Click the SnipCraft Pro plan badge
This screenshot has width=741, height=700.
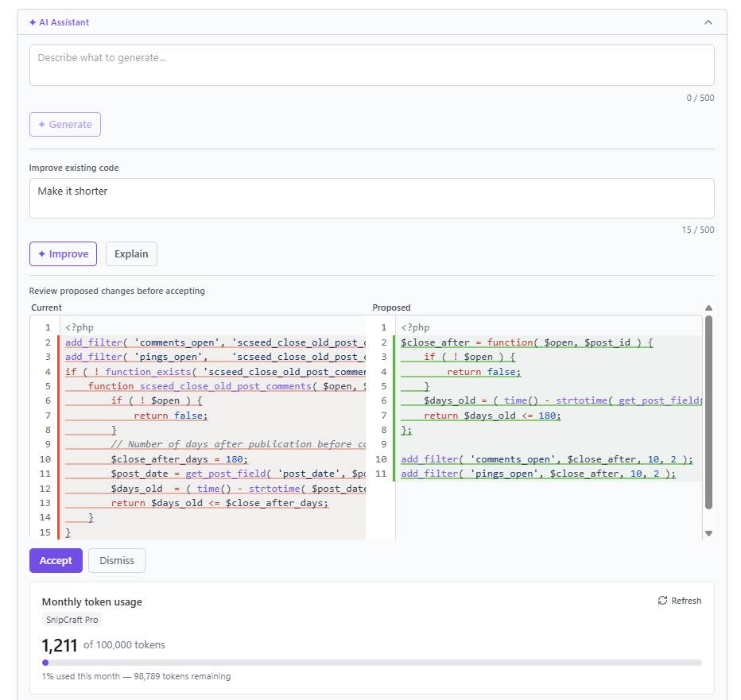(x=72, y=620)
